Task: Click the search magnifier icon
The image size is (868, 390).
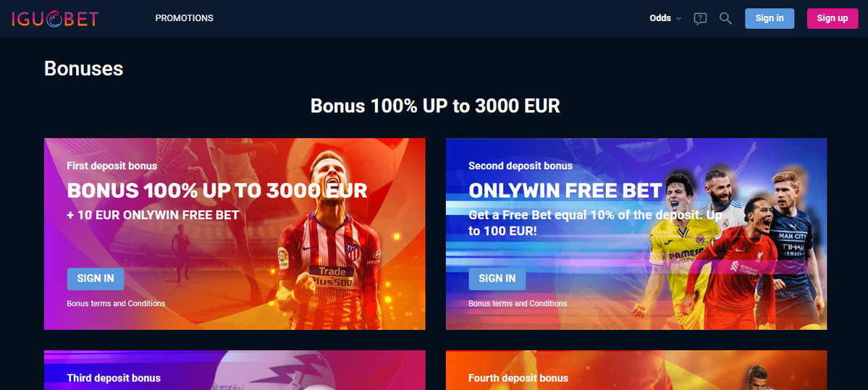Action: click(725, 18)
